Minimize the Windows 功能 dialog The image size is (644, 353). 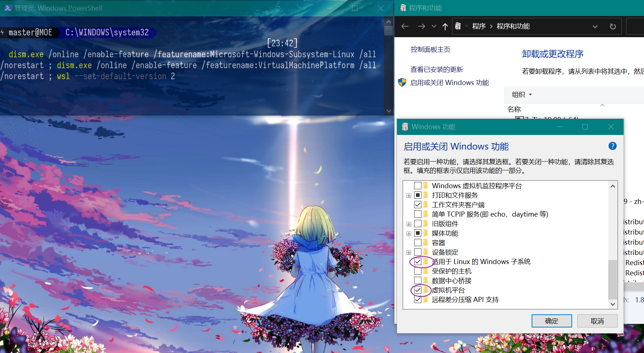click(x=560, y=127)
